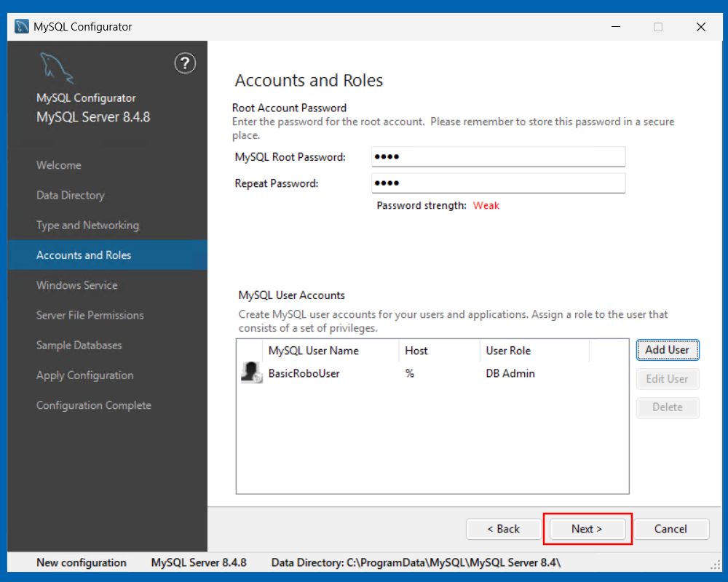Image resolution: width=728 pixels, height=582 pixels.
Task: Open help via the question mark icon
Action: [185, 63]
